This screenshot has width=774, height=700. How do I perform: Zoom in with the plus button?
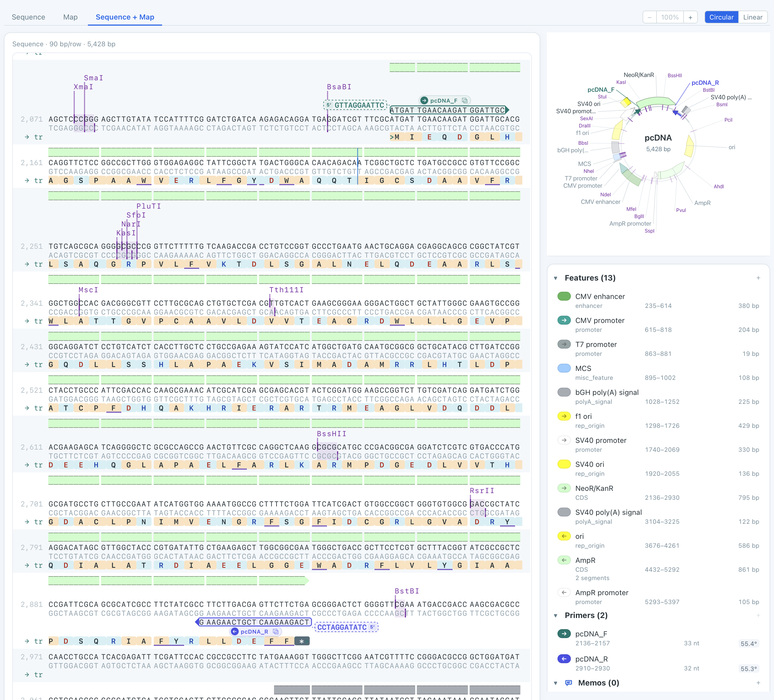click(690, 17)
